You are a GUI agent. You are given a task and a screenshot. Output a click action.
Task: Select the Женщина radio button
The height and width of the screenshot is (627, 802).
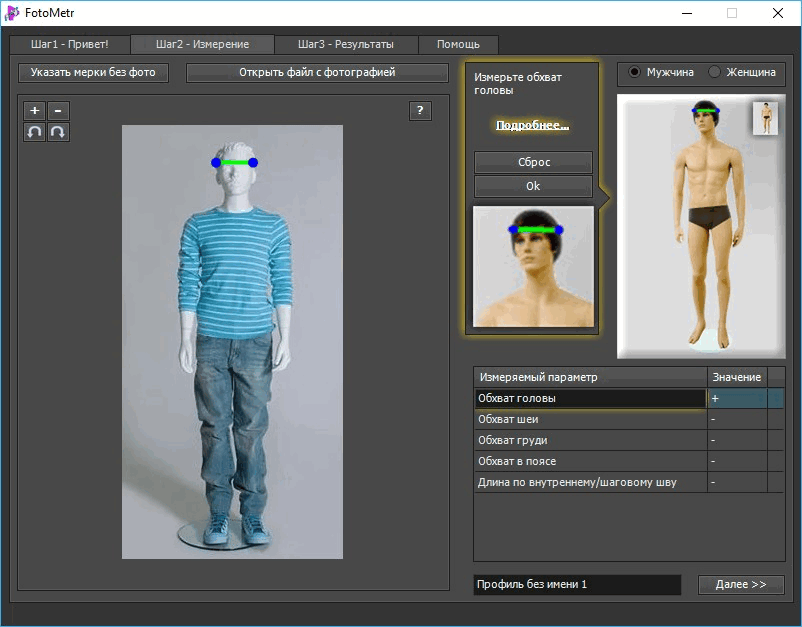pyautogui.click(x=714, y=72)
